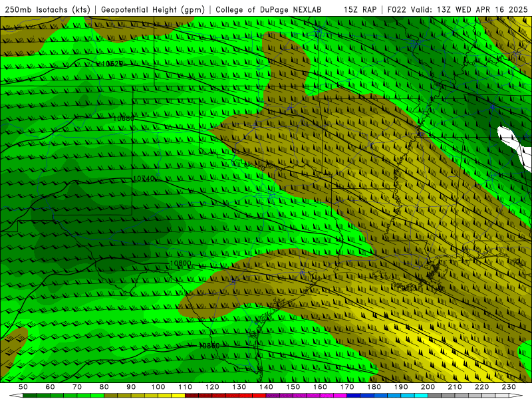Select the 'Valid: 13Z WED APR 16 2025' timestamp
Viewport: 532px width, 399px height.
click(x=469, y=10)
